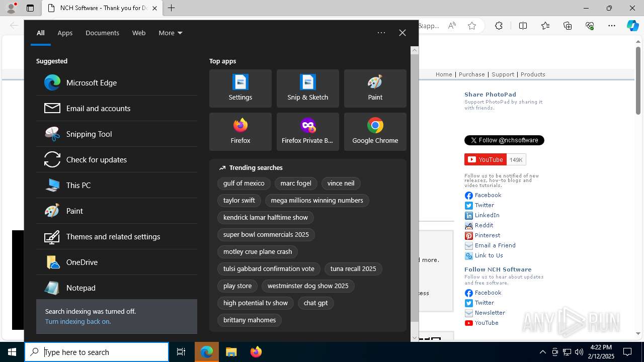The image size is (644, 362).
Task: Click YouTube subscribe button 149K
Action: (495, 160)
